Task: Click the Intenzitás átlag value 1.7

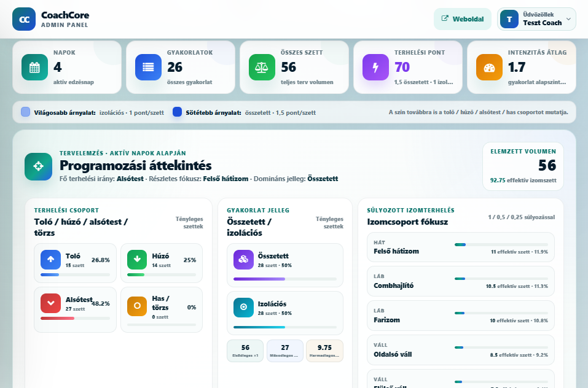Action: click(516, 67)
